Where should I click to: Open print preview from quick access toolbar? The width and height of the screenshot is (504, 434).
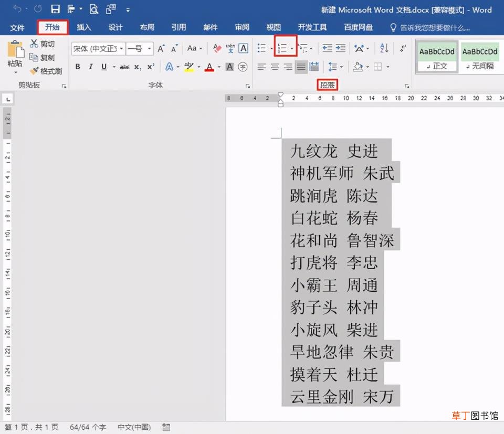[93, 9]
